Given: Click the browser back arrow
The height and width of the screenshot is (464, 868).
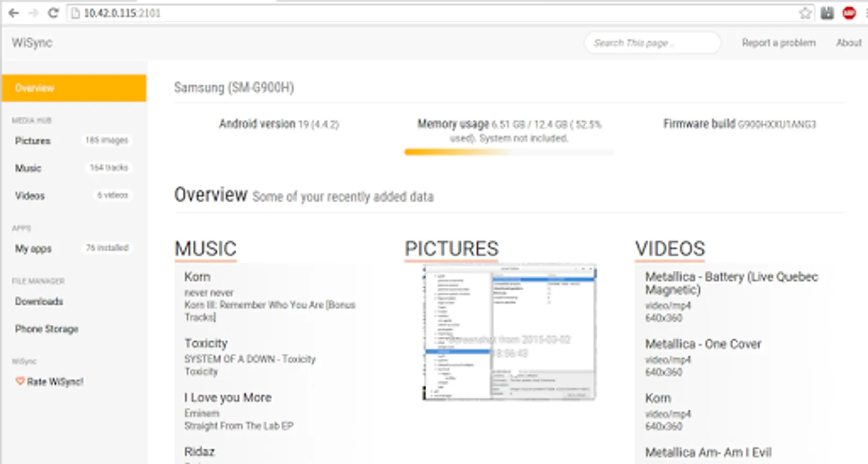Looking at the screenshot, I should 14,13.
